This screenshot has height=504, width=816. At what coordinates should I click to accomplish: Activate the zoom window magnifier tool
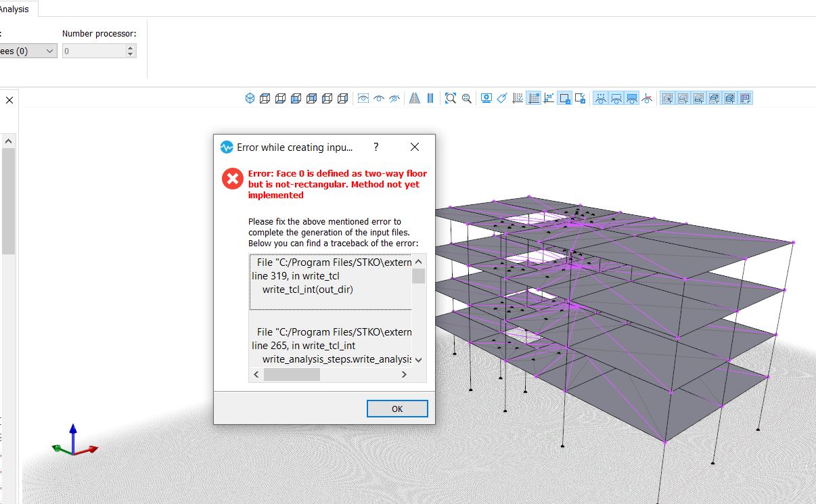coord(450,98)
